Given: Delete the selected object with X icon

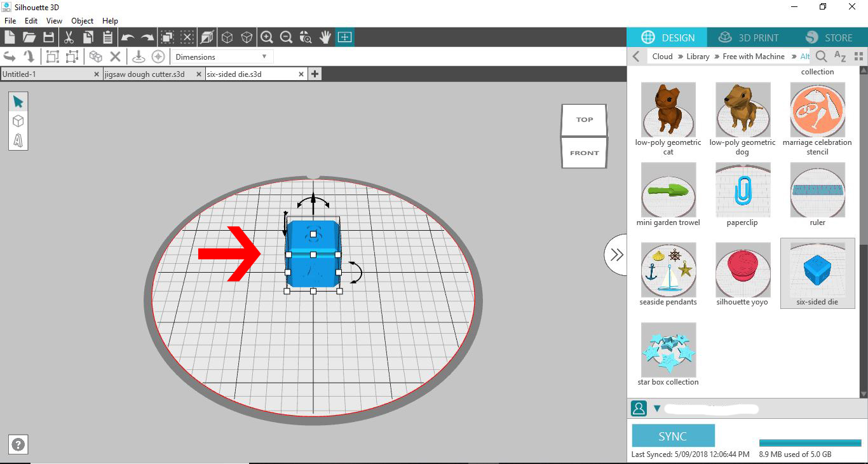Looking at the screenshot, I should [x=115, y=57].
